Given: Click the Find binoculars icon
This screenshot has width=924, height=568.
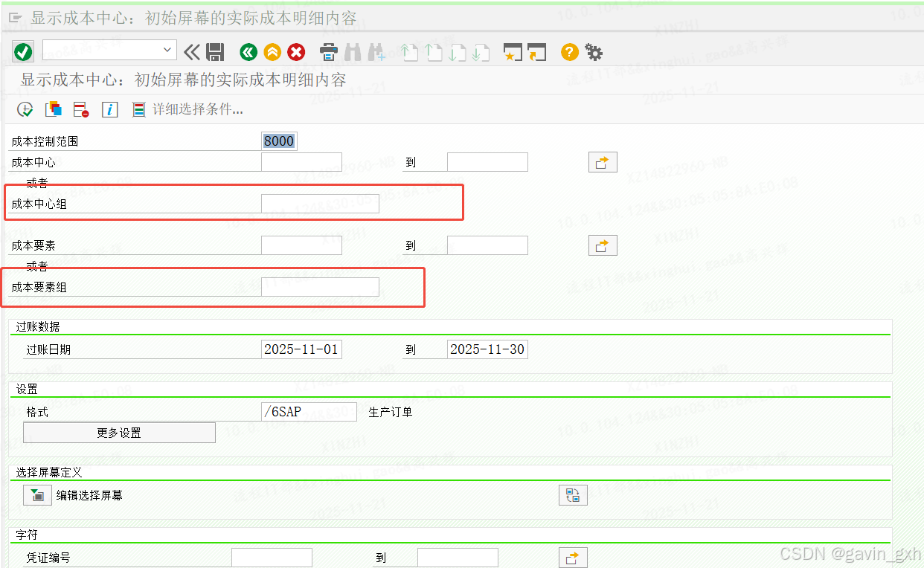Looking at the screenshot, I should coord(353,52).
